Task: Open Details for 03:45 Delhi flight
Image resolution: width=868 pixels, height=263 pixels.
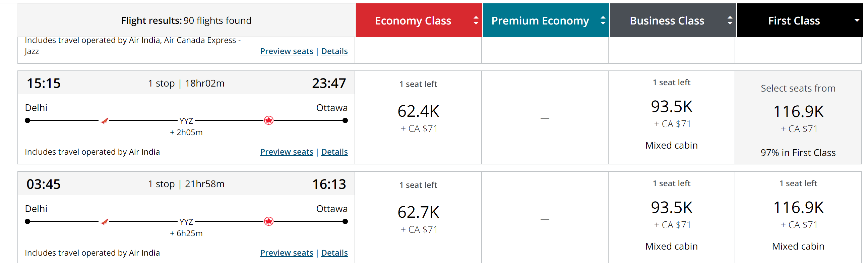Action: [x=334, y=253]
